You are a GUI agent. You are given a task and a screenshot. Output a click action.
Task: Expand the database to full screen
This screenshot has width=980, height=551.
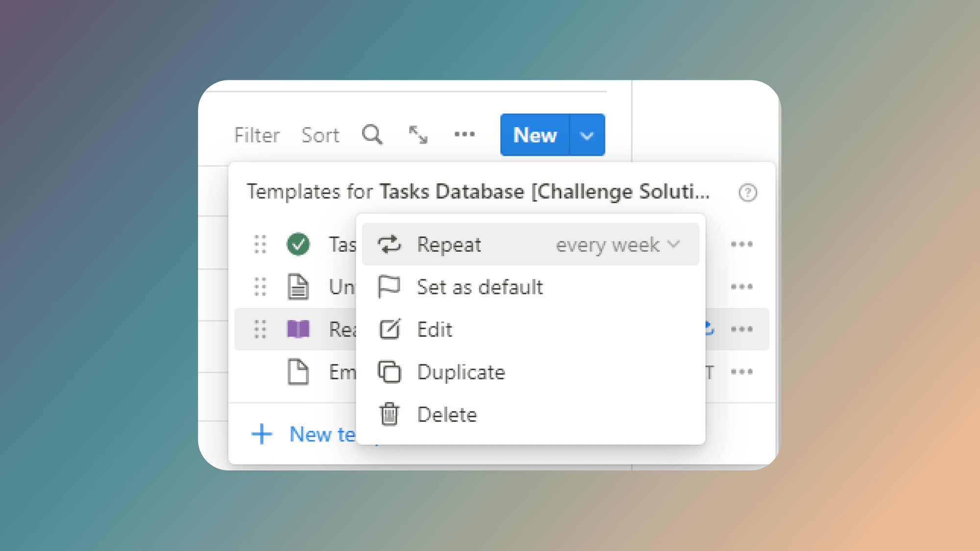click(x=419, y=135)
